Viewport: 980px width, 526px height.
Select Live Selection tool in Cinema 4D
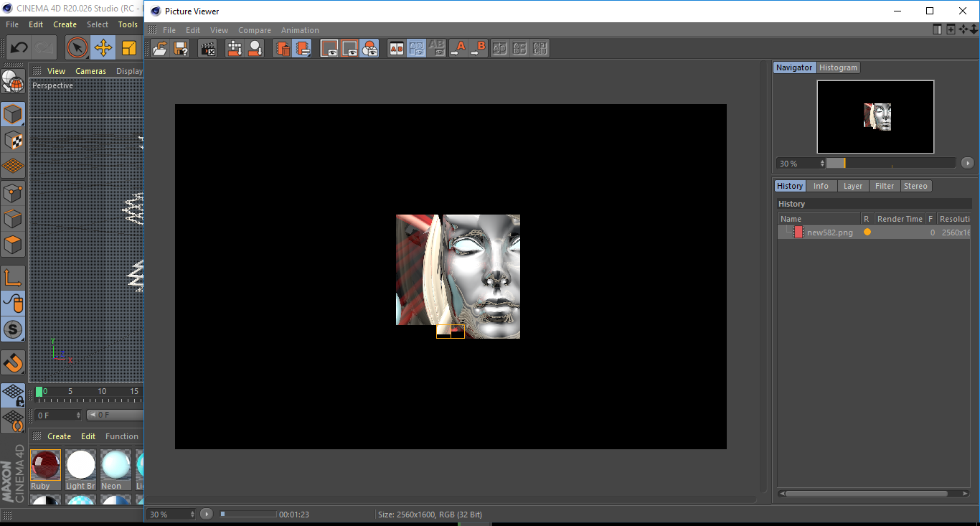(x=77, y=48)
